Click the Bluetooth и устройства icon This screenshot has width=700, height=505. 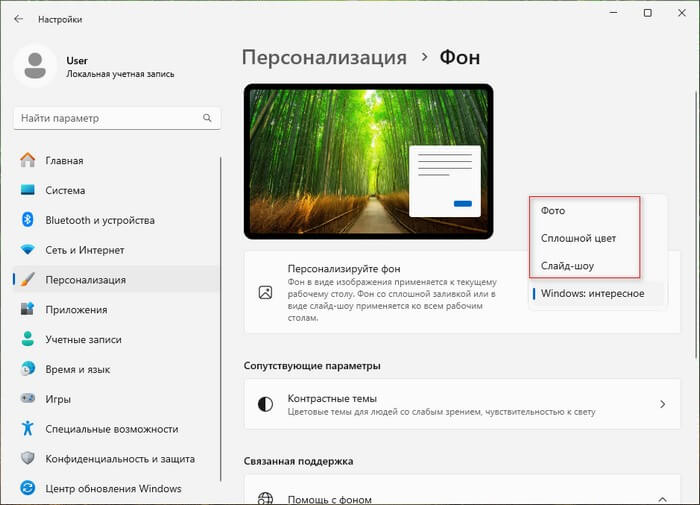pos(28,220)
